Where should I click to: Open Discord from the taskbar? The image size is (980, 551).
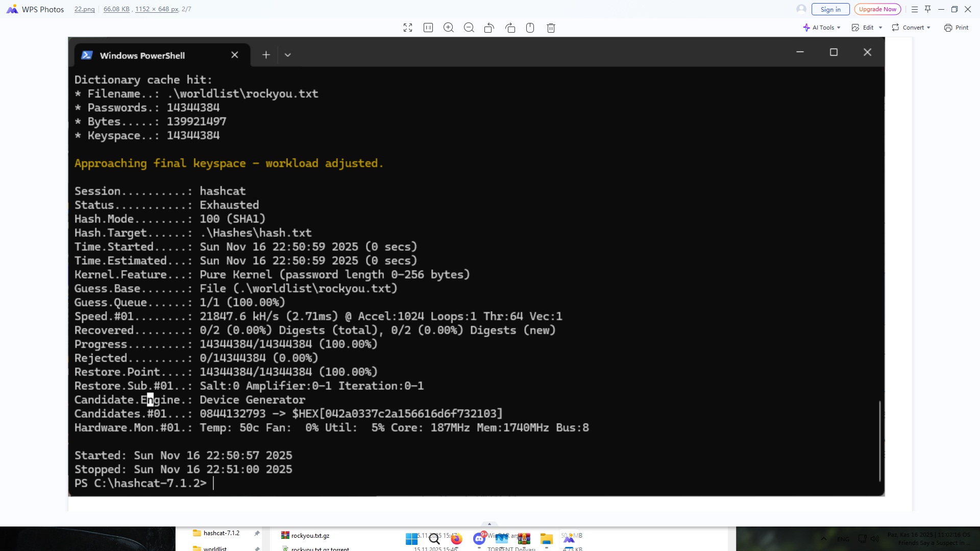(479, 539)
